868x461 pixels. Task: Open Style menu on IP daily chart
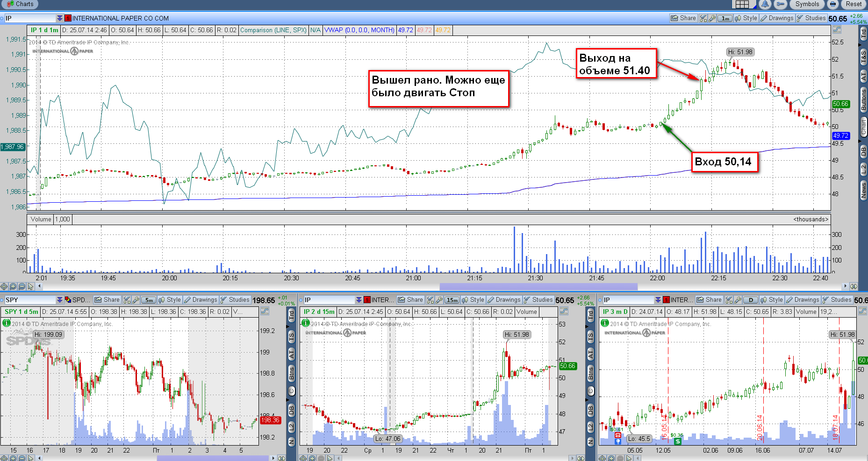click(x=772, y=300)
